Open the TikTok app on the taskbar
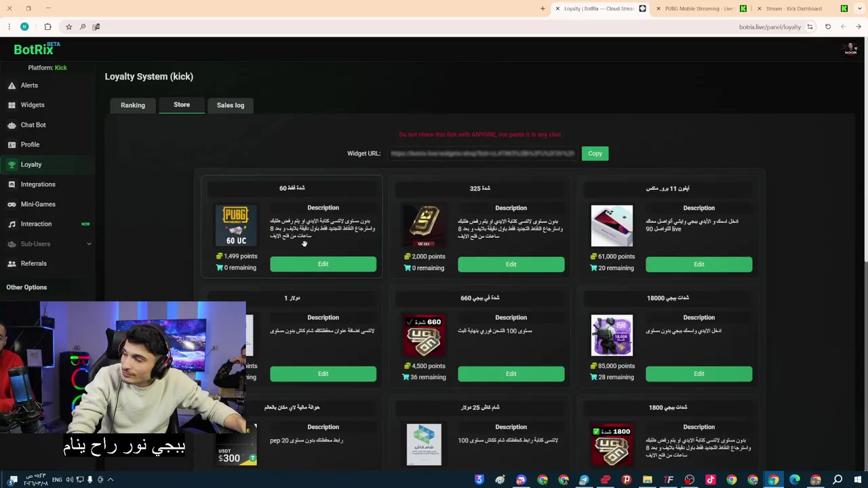This screenshot has height=488, width=868. pyautogui.click(x=711, y=480)
